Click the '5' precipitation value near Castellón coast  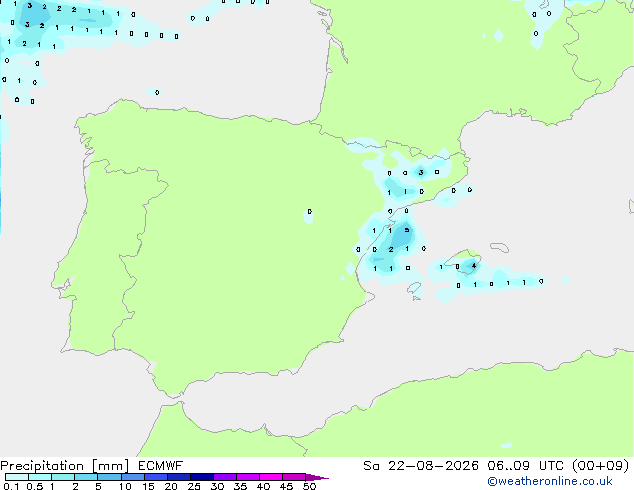407,230
